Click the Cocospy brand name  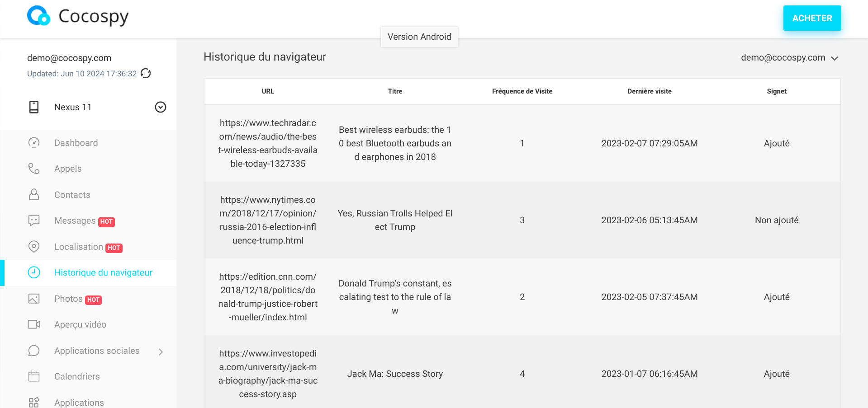pos(94,16)
